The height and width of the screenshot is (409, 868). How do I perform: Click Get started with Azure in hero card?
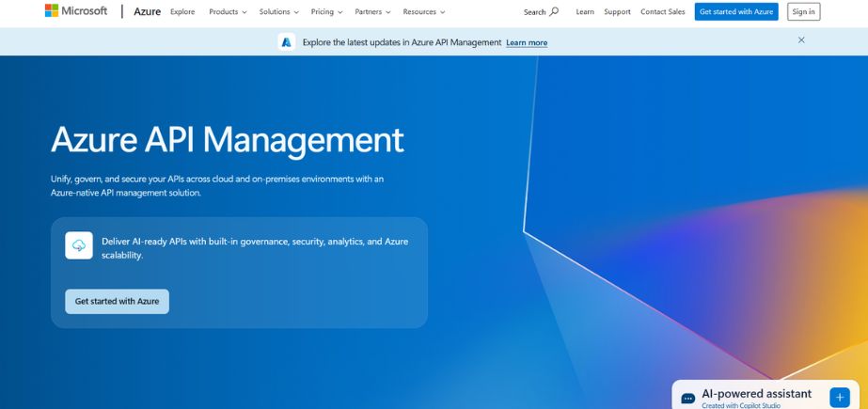(117, 302)
